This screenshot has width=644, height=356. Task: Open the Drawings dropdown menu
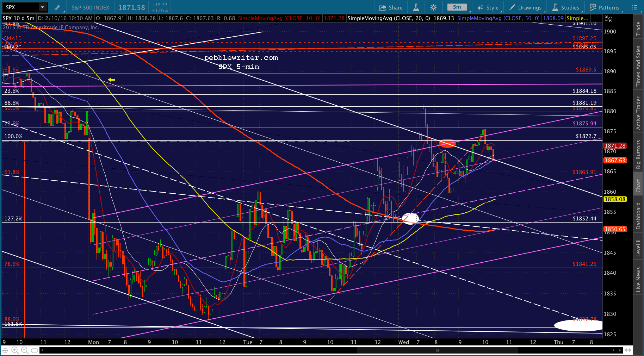(x=525, y=7)
